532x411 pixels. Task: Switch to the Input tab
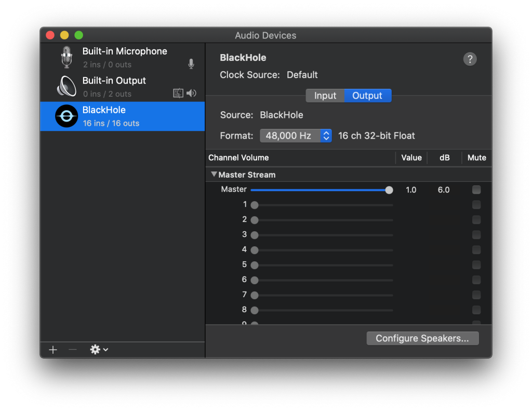(325, 96)
